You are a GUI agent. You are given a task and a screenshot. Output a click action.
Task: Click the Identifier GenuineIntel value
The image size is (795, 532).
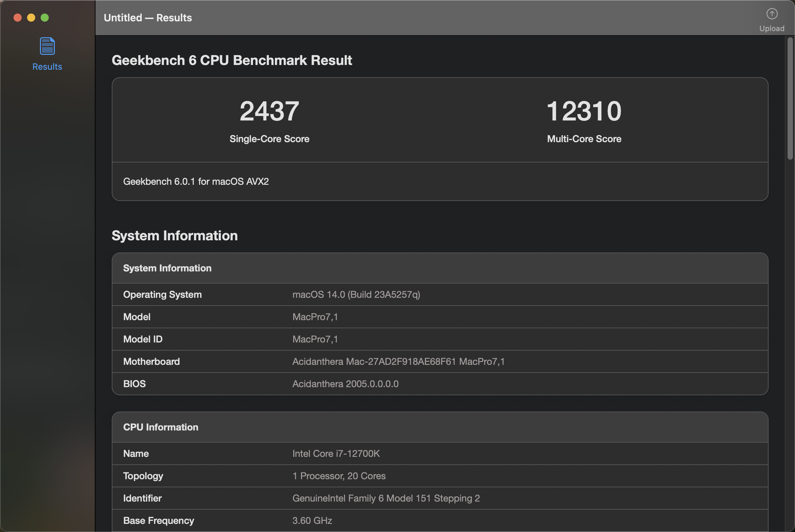click(386, 498)
